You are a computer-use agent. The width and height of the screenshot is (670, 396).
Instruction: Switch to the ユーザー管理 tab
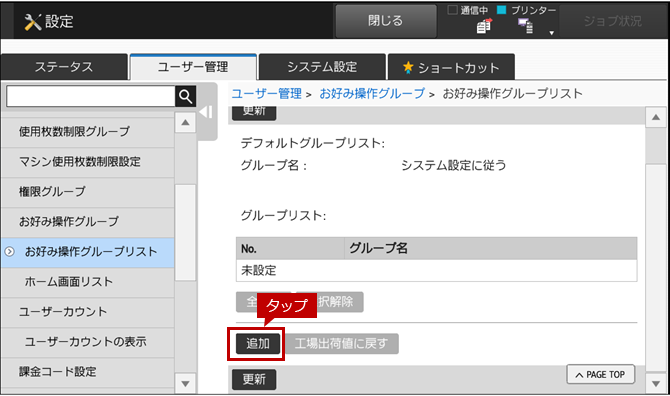click(x=193, y=67)
